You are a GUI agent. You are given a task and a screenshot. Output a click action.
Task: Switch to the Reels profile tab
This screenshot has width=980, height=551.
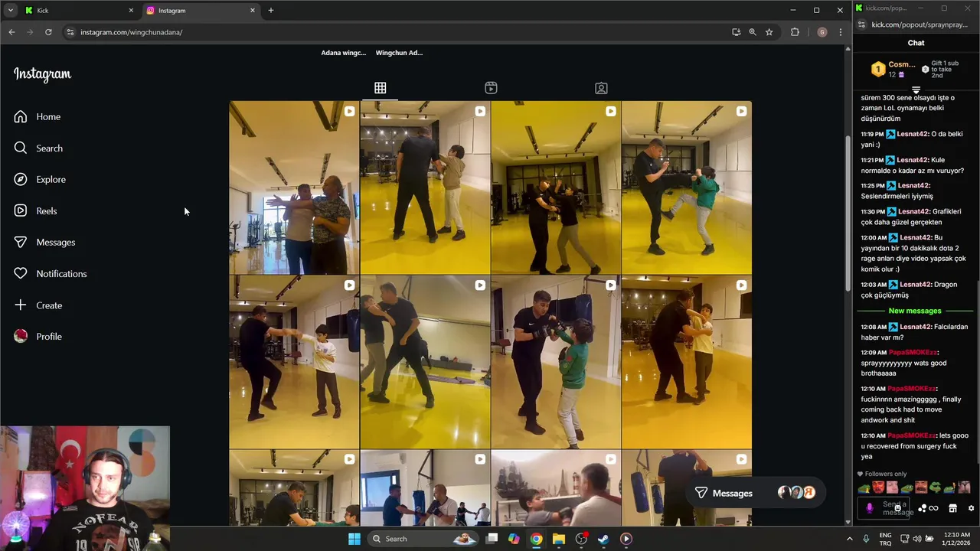[x=491, y=88]
